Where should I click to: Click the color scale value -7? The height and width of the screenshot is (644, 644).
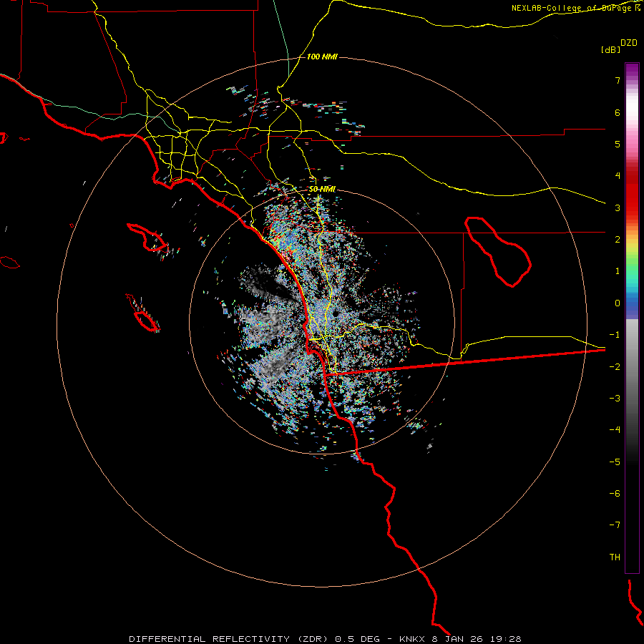(x=615, y=525)
